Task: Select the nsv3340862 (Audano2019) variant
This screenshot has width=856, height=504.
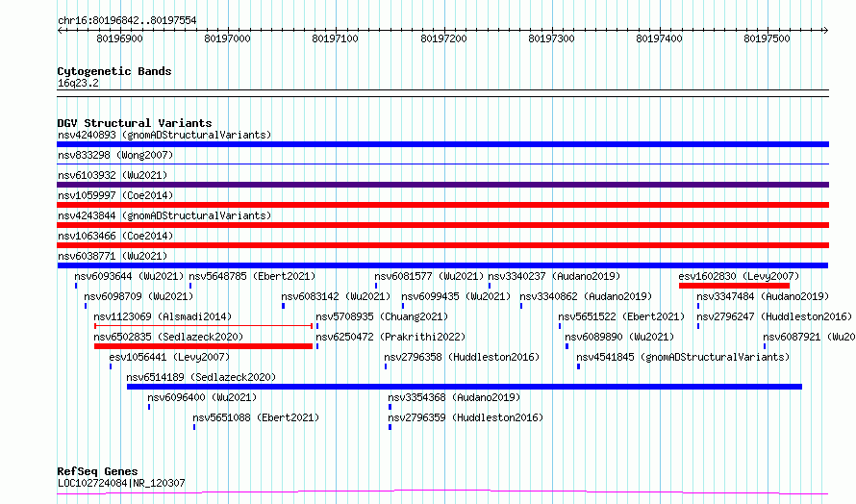Action: [586, 296]
